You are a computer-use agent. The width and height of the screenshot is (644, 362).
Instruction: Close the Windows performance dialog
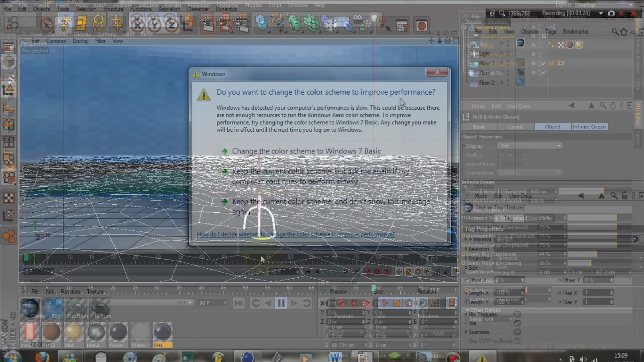click(437, 72)
